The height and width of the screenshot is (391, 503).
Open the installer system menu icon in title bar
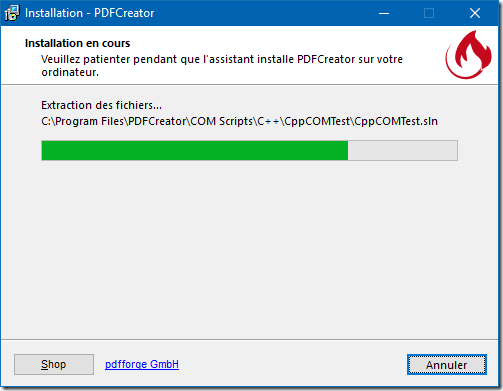click(12, 13)
